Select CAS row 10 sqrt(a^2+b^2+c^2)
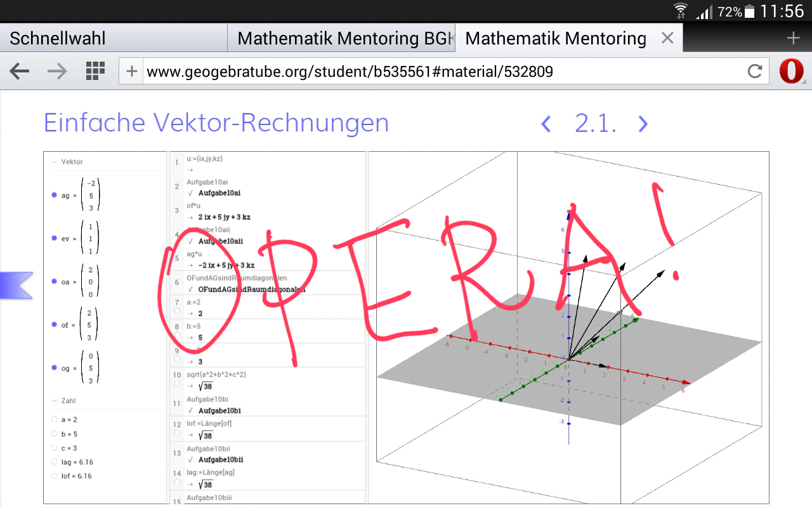The height and width of the screenshot is (508, 812). (x=268, y=380)
